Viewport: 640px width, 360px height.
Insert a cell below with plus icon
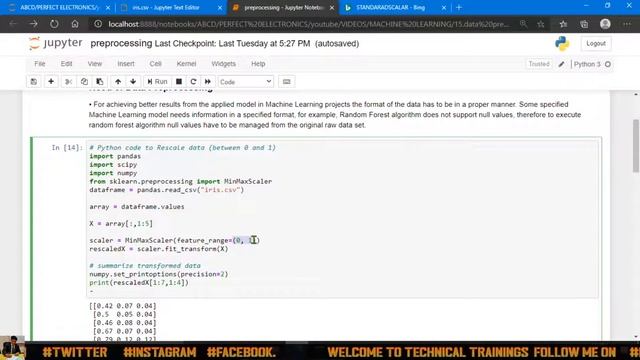pyautogui.click(x=51, y=82)
